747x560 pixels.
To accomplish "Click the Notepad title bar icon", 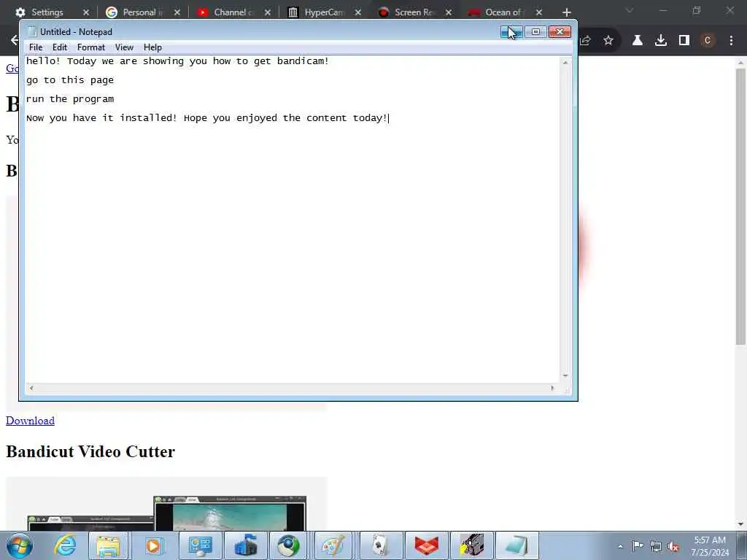I will click(x=32, y=32).
